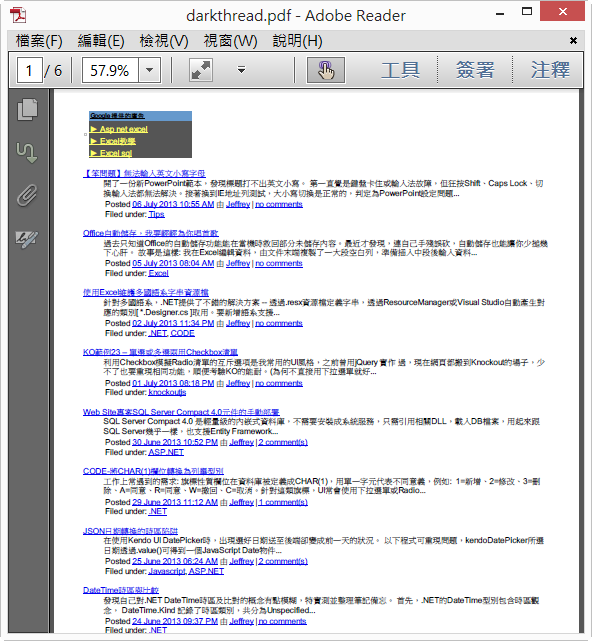
Task: Click the knockoutjs tag link
Action: pos(167,392)
